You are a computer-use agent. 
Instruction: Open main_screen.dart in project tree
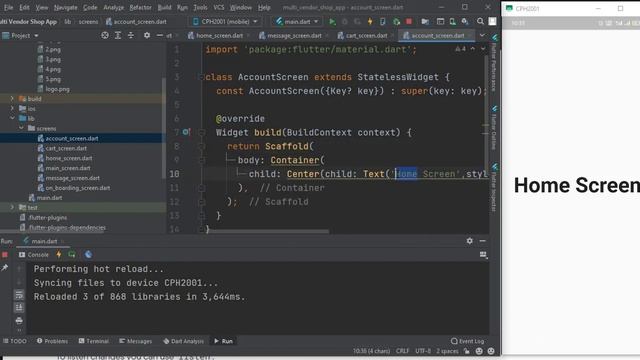coord(68,168)
